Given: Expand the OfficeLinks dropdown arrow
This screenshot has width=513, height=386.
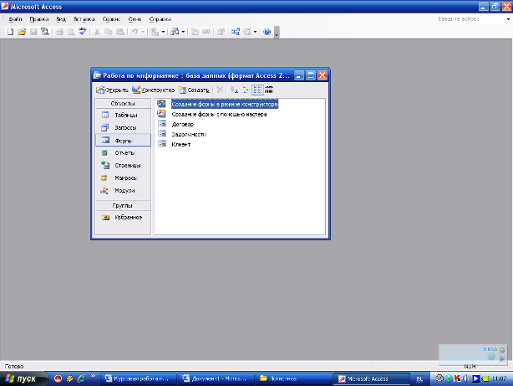Looking at the screenshot, I should pos(163,32).
